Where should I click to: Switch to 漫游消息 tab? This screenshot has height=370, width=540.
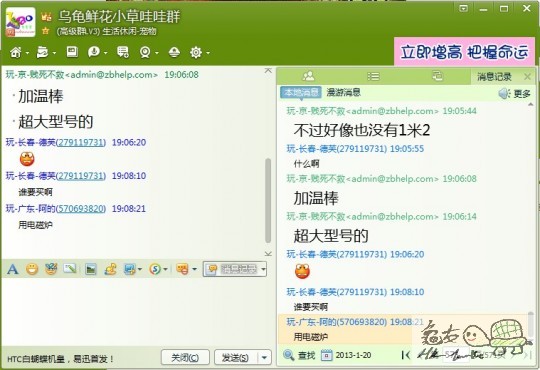343,92
